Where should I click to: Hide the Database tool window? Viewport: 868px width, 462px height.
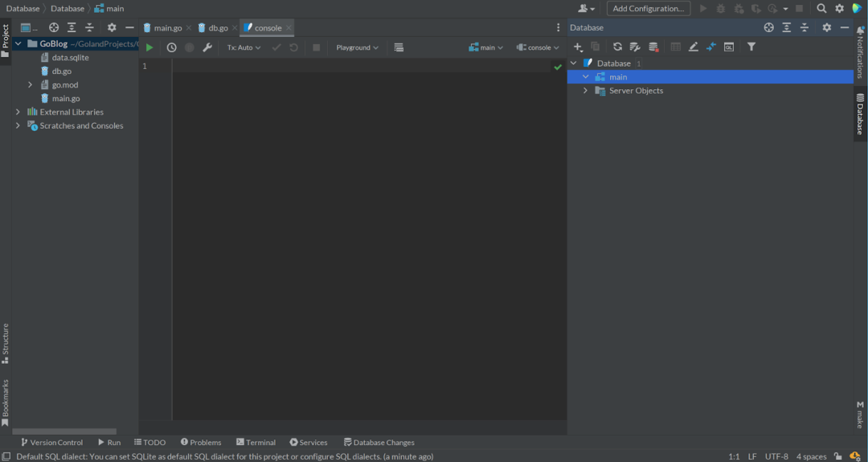[844, 27]
